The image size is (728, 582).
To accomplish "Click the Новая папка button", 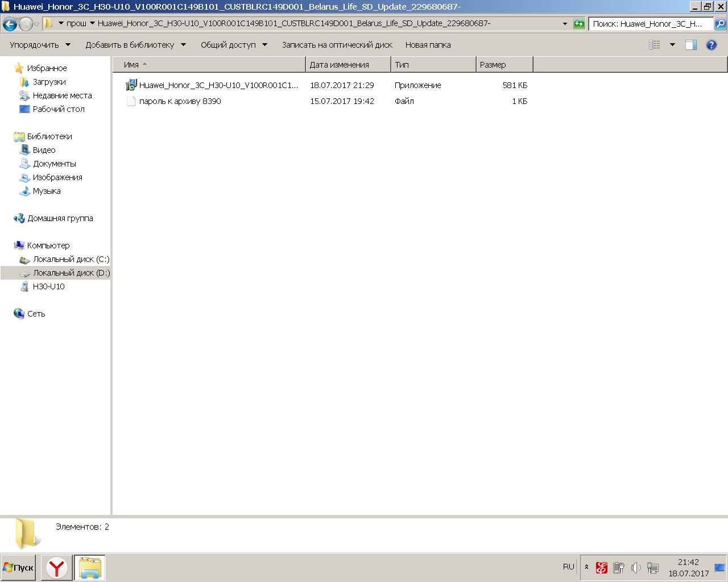I will pos(428,45).
